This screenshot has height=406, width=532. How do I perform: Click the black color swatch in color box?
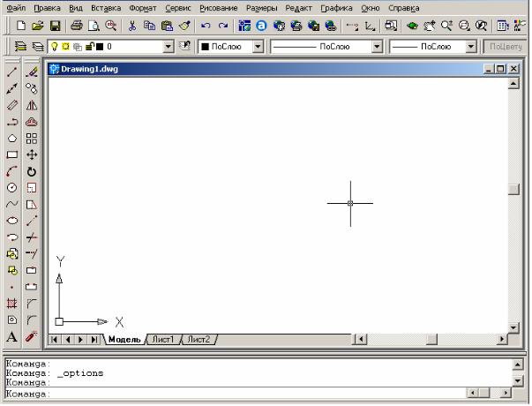[205, 47]
